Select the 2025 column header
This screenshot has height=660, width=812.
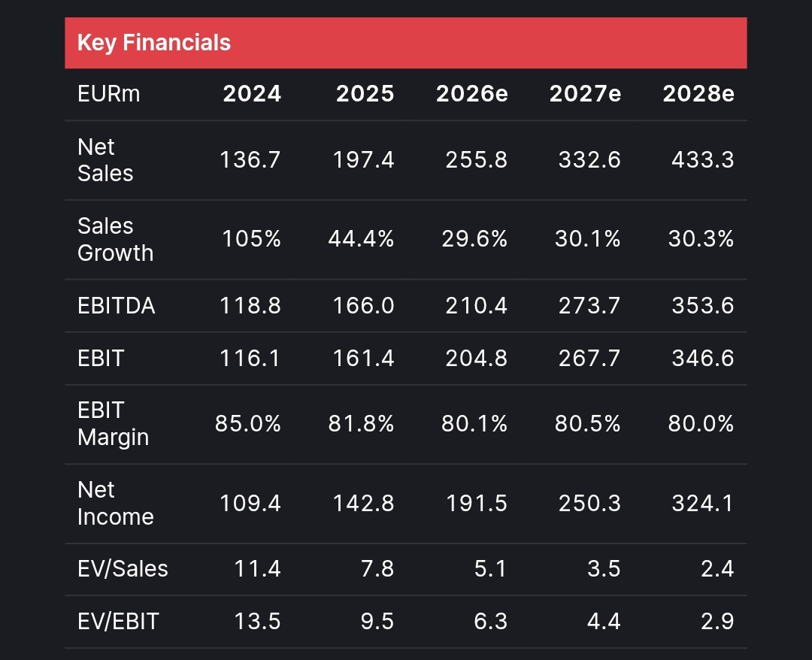pyautogui.click(x=365, y=94)
